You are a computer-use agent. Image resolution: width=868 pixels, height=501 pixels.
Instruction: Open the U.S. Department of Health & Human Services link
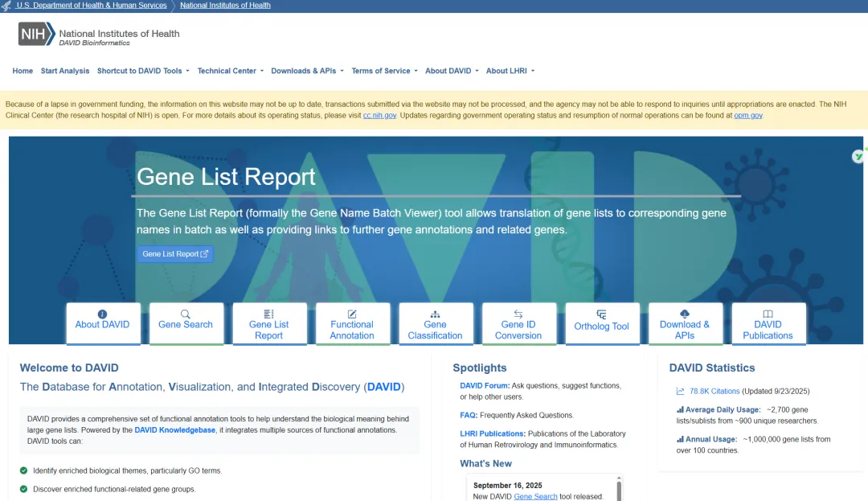(x=92, y=6)
